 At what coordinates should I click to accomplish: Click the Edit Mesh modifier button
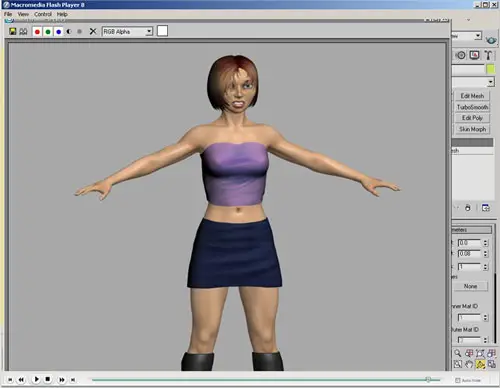[x=472, y=96]
